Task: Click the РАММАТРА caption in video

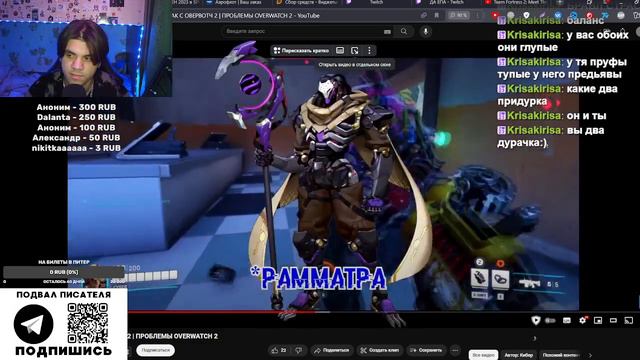Action: tap(319, 278)
